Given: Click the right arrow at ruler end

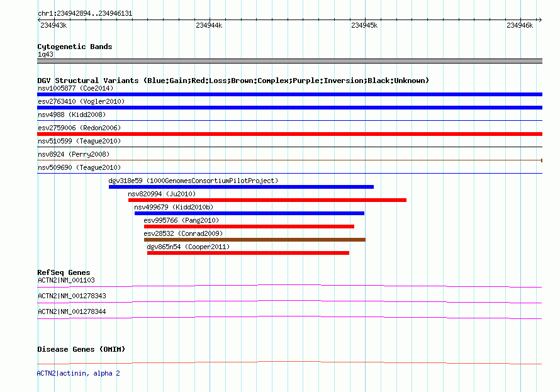Looking at the screenshot, I should 540,20.
